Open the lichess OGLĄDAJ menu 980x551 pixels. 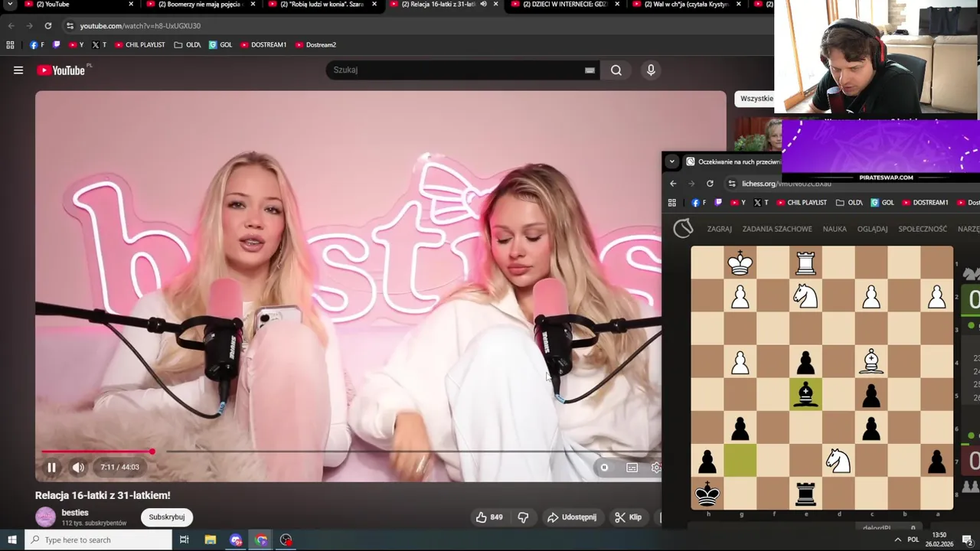coord(872,229)
